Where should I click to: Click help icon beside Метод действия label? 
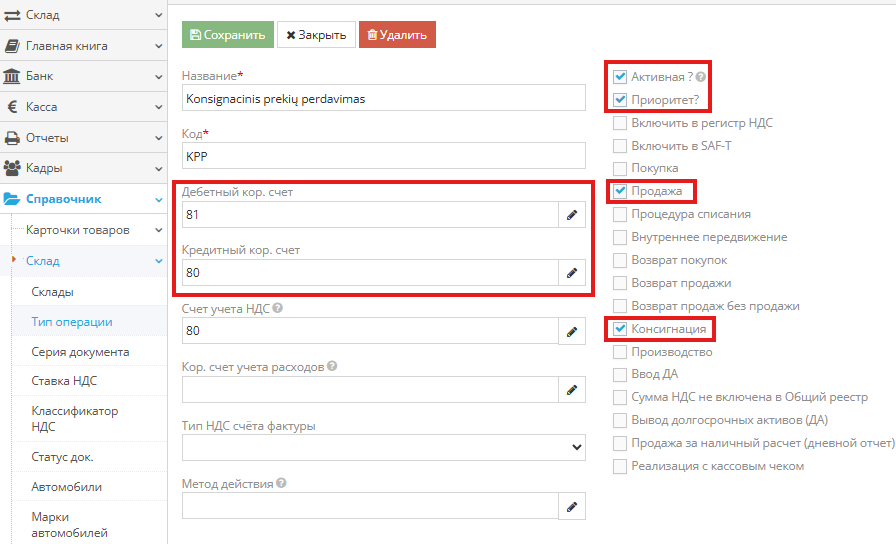point(281,484)
